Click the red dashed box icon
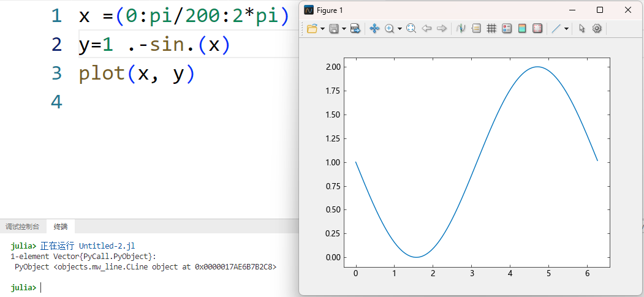Screen dimensions: 644x297 pos(537,28)
